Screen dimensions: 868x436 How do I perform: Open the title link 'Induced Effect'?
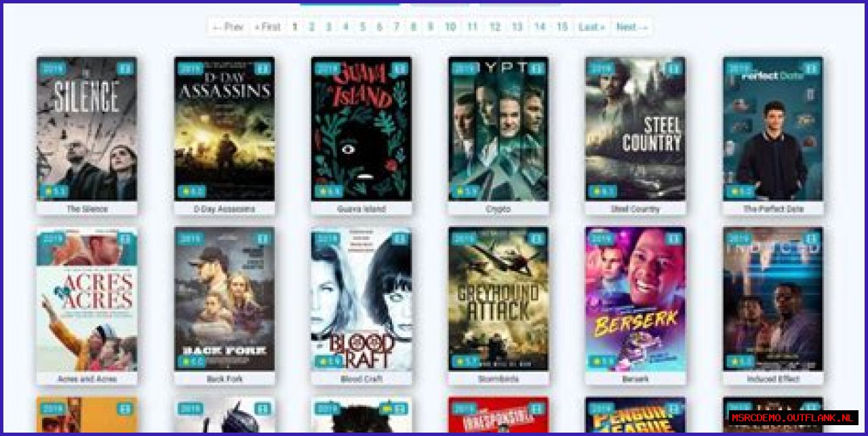[x=773, y=379]
